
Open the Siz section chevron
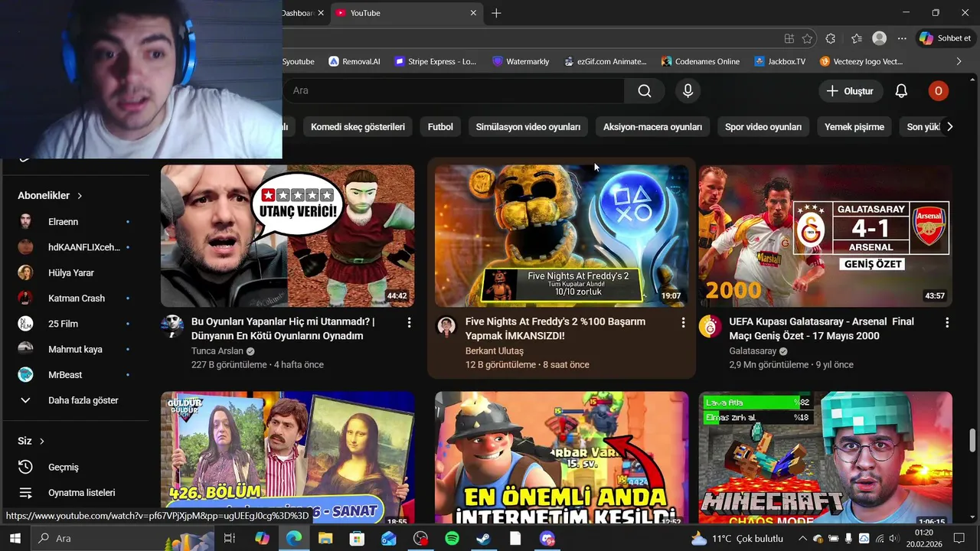tap(42, 442)
